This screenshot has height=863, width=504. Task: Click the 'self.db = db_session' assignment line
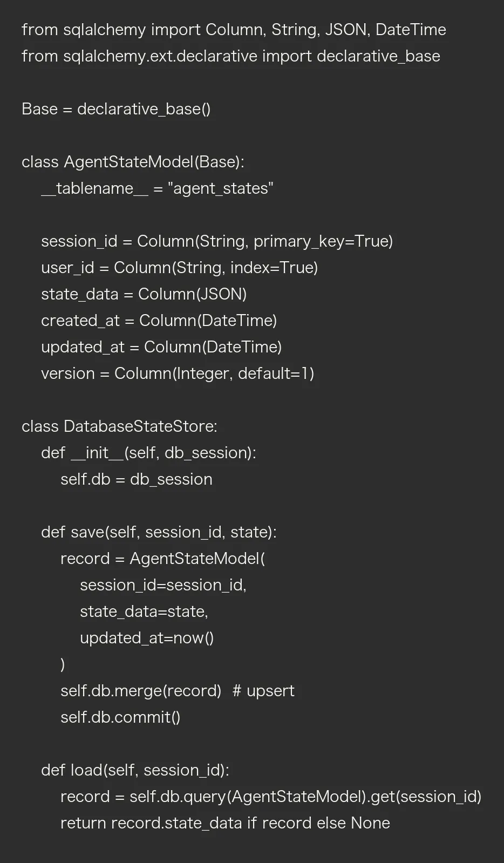pyautogui.click(x=137, y=479)
